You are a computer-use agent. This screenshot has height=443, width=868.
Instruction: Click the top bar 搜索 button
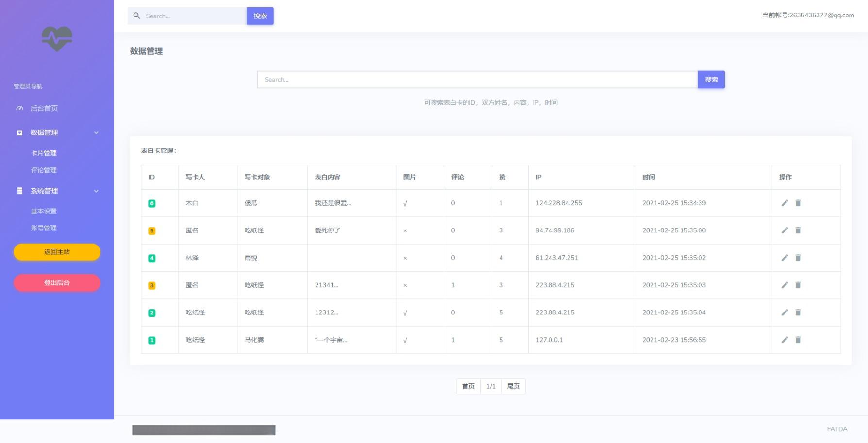click(260, 16)
